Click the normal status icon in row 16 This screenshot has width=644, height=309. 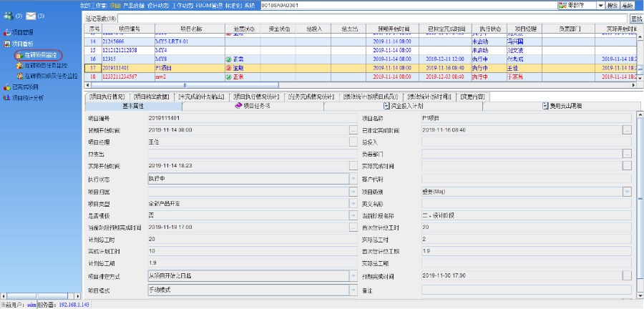(x=228, y=59)
